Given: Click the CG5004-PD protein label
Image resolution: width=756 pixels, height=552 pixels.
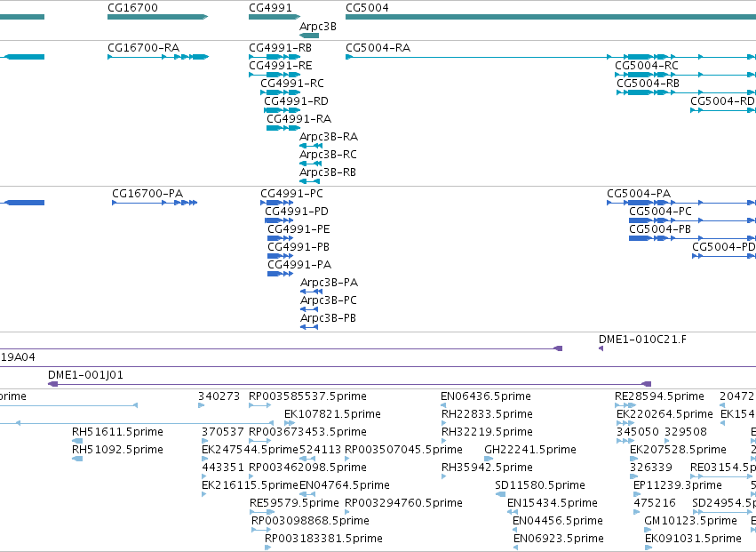Looking at the screenshot, I should coord(724,247).
